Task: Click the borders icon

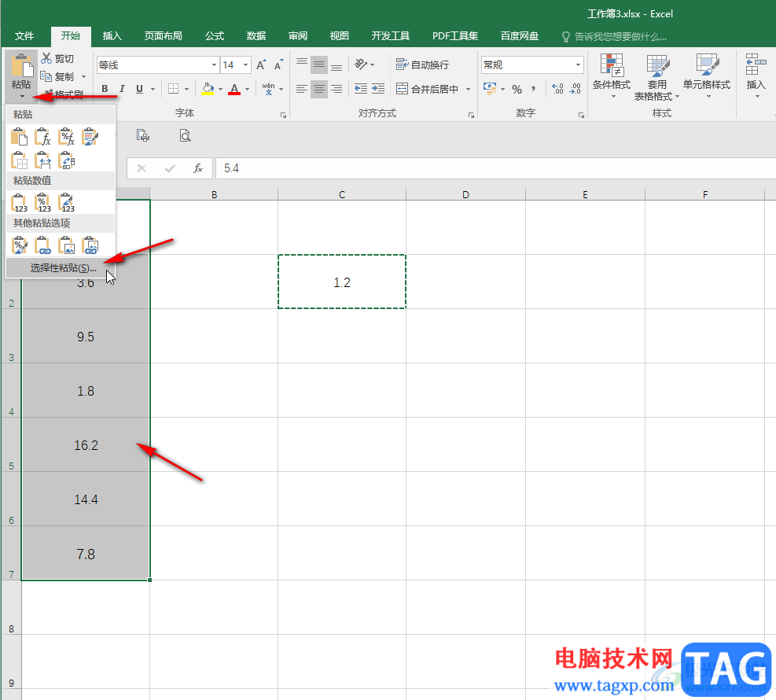Action: click(x=173, y=89)
